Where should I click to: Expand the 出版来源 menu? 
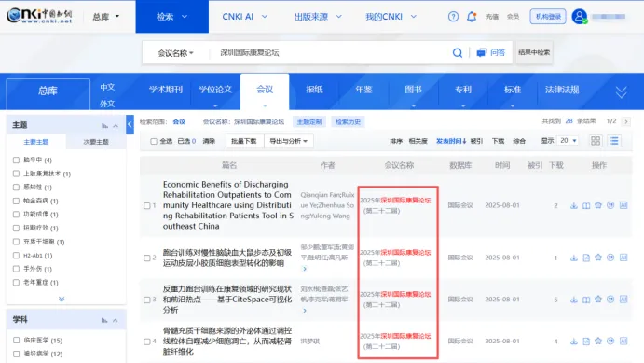[x=318, y=17]
